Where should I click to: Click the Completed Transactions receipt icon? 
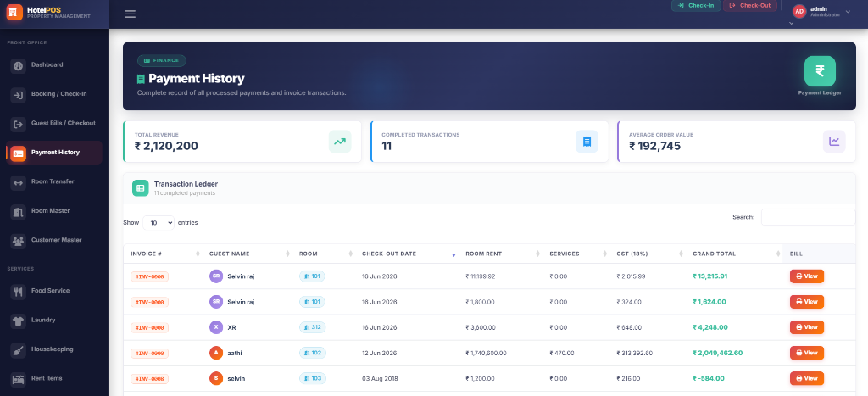point(587,142)
